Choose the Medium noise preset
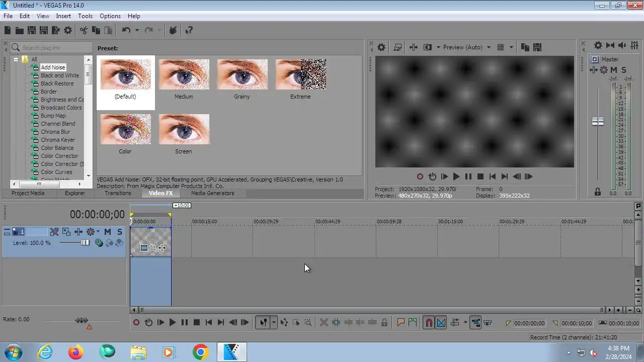Image resolution: width=644 pixels, height=362 pixels. pos(184,80)
